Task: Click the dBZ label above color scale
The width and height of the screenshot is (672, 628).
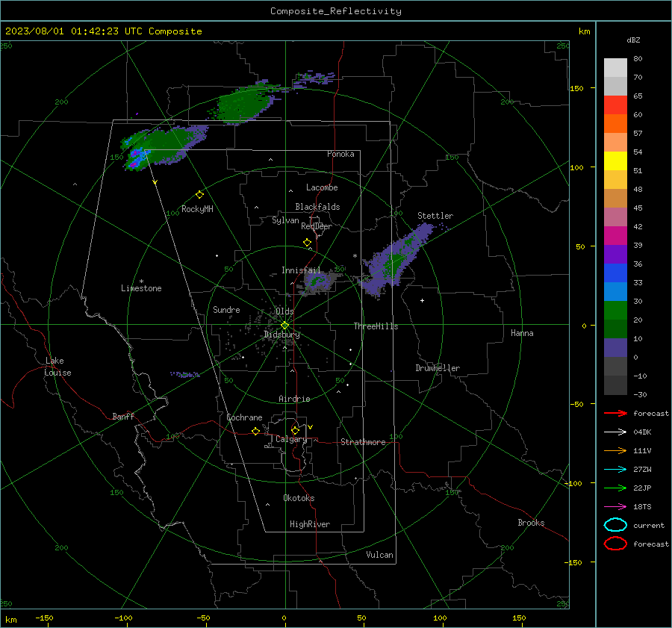Action: pos(633,40)
